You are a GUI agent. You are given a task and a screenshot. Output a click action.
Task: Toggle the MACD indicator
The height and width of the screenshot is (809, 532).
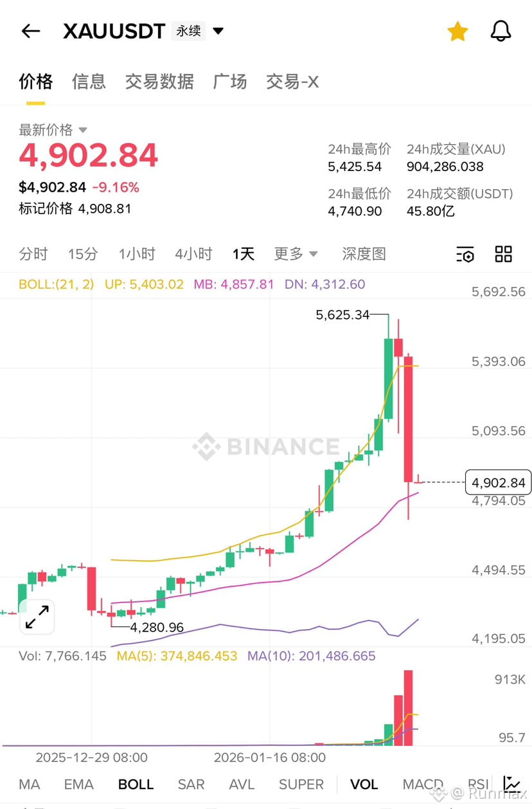(423, 785)
